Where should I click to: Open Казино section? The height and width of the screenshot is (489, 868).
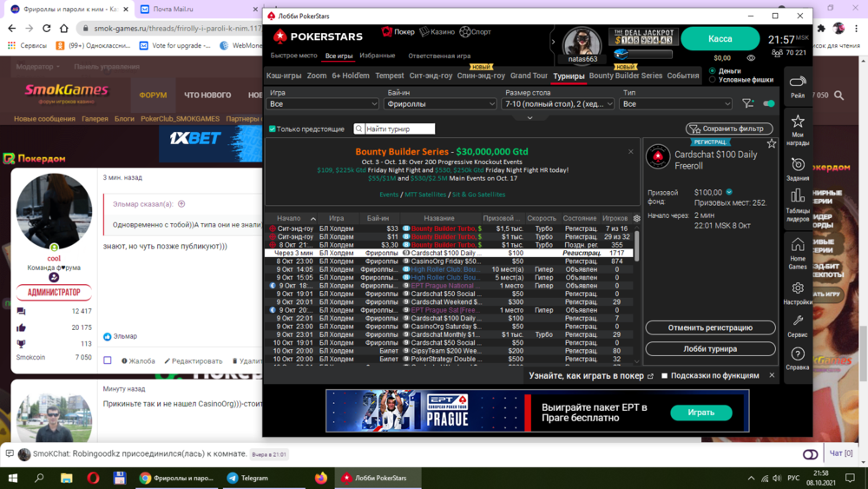tap(437, 31)
